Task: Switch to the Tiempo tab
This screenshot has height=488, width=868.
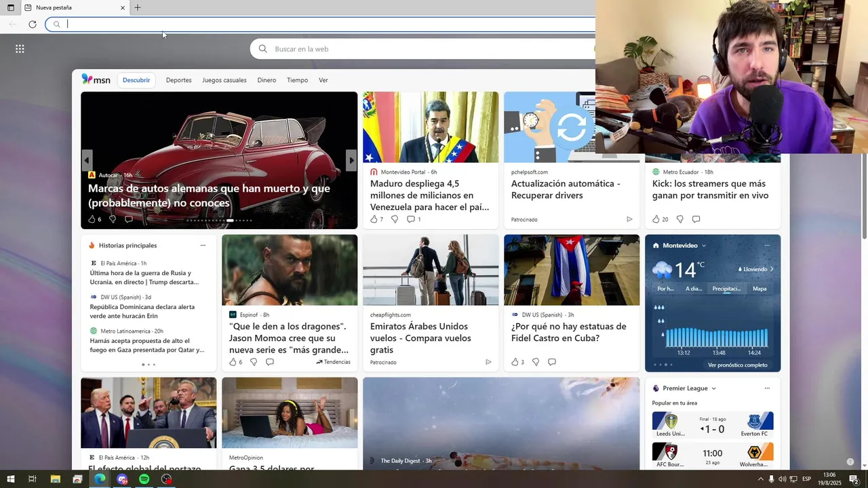Action: click(x=297, y=80)
